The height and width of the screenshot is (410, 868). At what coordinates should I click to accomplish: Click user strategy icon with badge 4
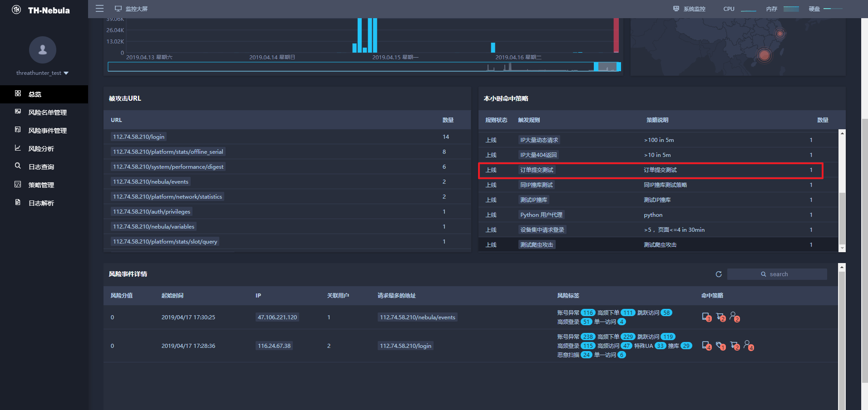pos(749,346)
